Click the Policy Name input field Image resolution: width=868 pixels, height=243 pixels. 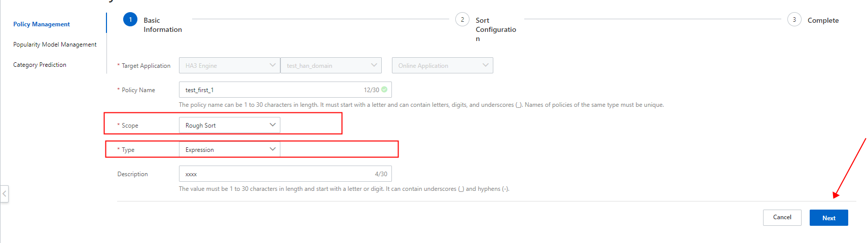pyautogui.click(x=269, y=90)
